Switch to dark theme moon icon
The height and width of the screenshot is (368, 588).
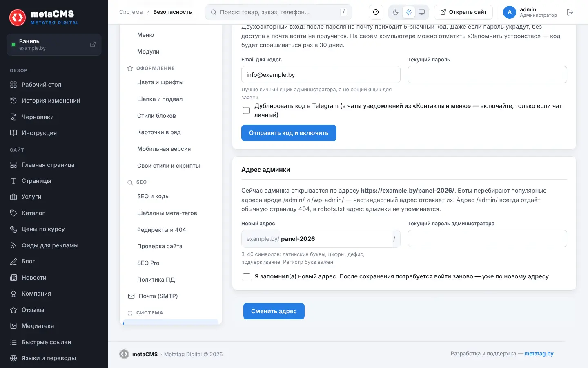click(395, 12)
